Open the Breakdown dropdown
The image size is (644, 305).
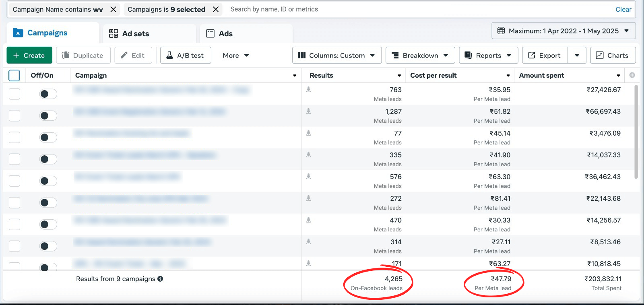pos(420,56)
